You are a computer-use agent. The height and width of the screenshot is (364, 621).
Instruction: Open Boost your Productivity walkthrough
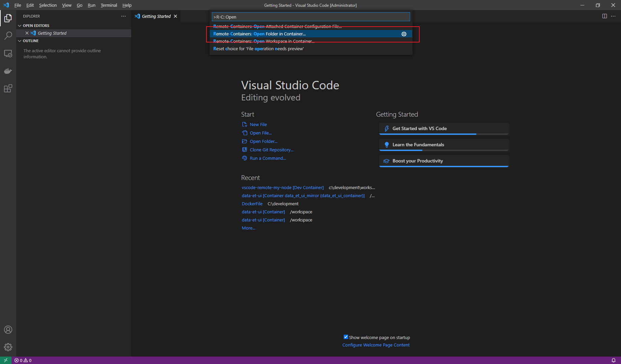point(444,161)
